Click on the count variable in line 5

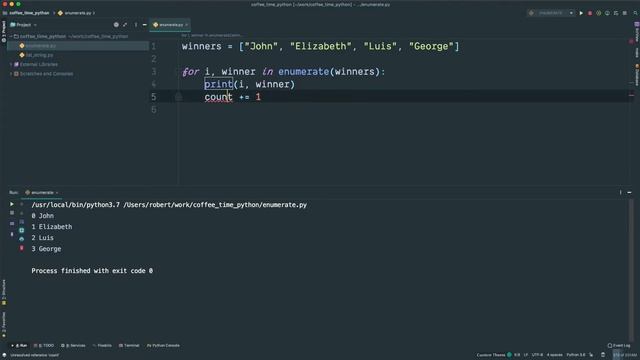(x=218, y=97)
